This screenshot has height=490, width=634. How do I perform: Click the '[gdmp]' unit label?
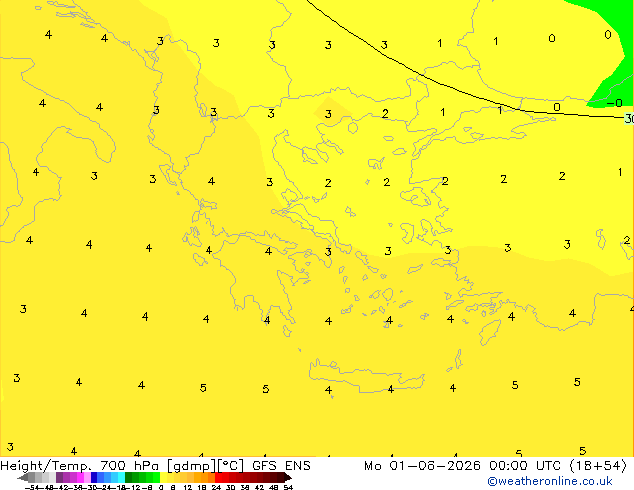(x=192, y=466)
